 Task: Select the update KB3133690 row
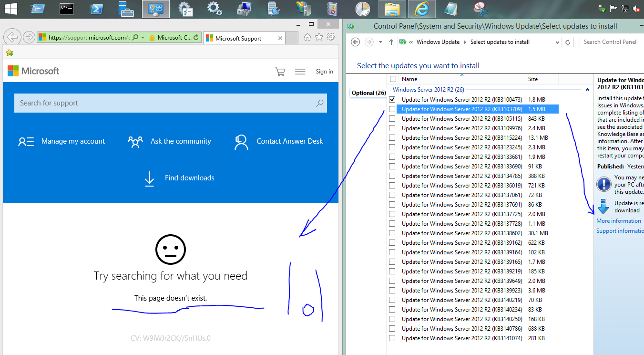click(473, 166)
